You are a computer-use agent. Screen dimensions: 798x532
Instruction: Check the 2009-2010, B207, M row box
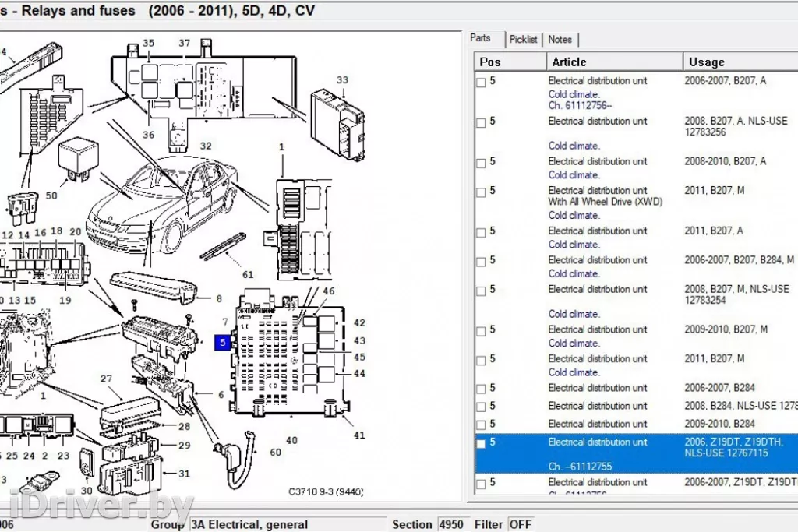(481, 331)
